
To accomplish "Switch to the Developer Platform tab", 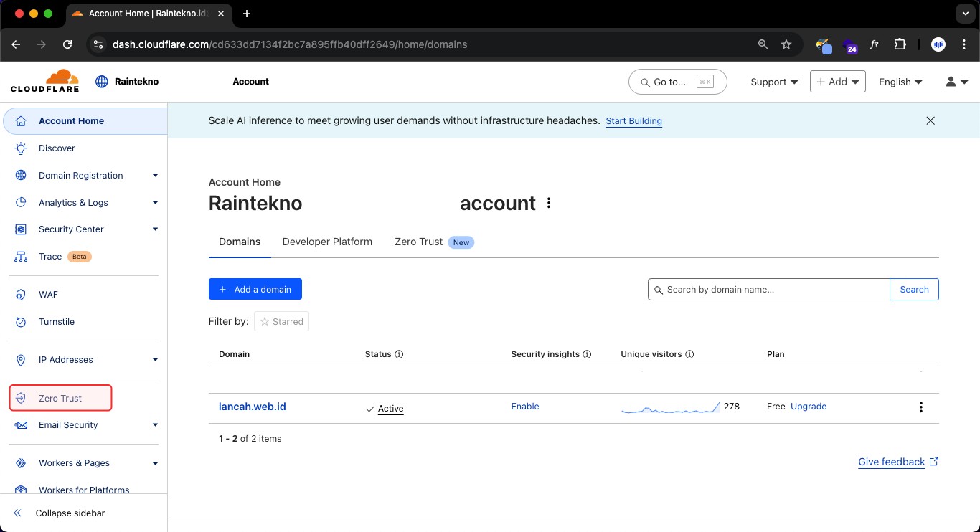I will [327, 242].
